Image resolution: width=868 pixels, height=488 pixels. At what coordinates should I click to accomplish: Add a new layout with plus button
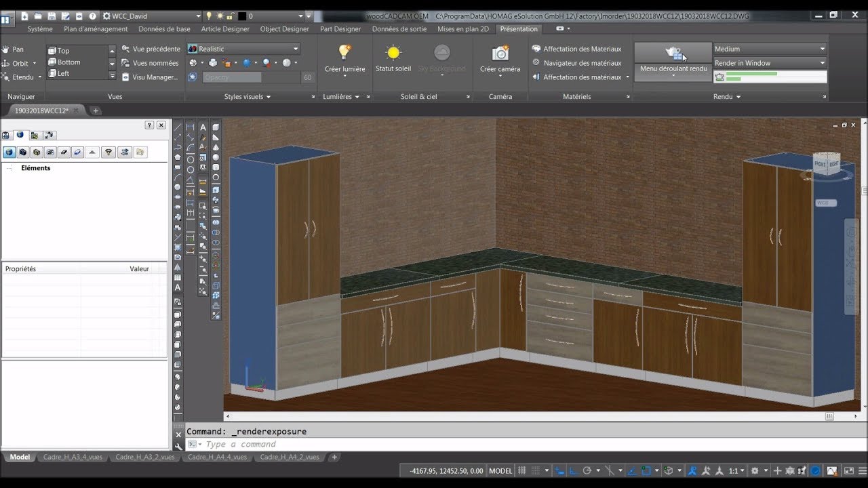coord(334,457)
